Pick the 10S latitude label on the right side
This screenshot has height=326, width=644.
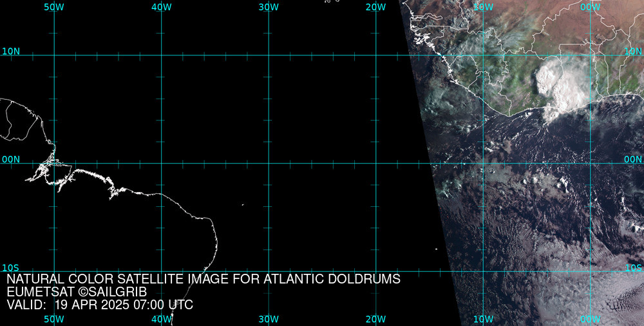634,268
